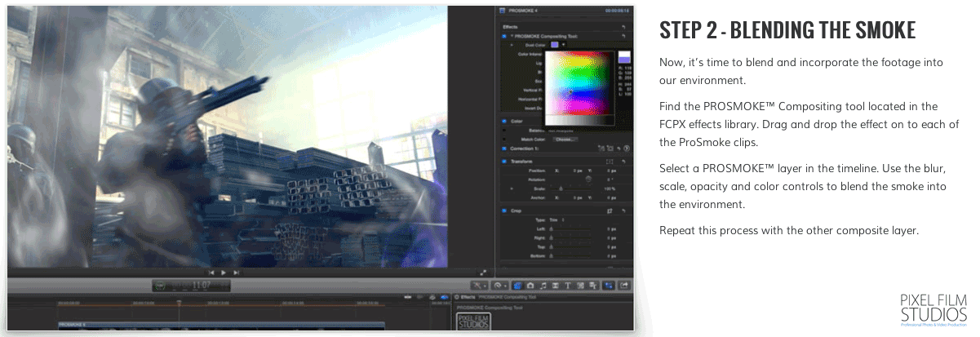Open the Crop Type dropdown showing Trim
The image size is (980, 337).
(558, 219)
